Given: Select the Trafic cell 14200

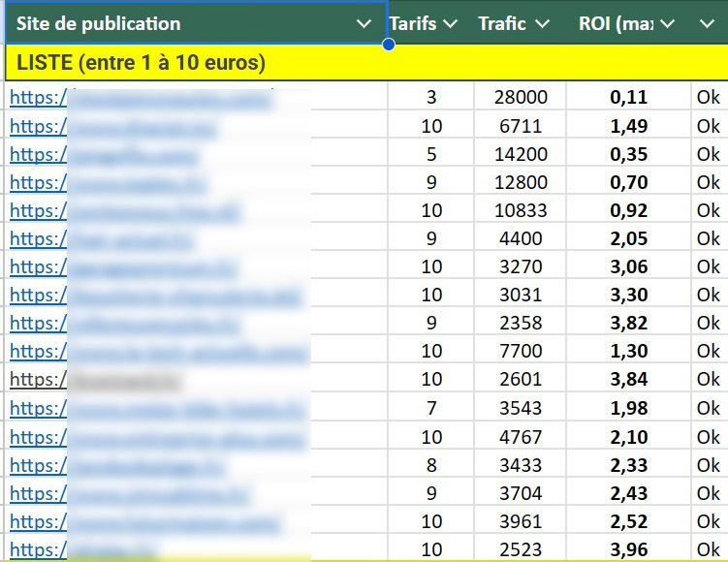Looking at the screenshot, I should [x=521, y=154].
